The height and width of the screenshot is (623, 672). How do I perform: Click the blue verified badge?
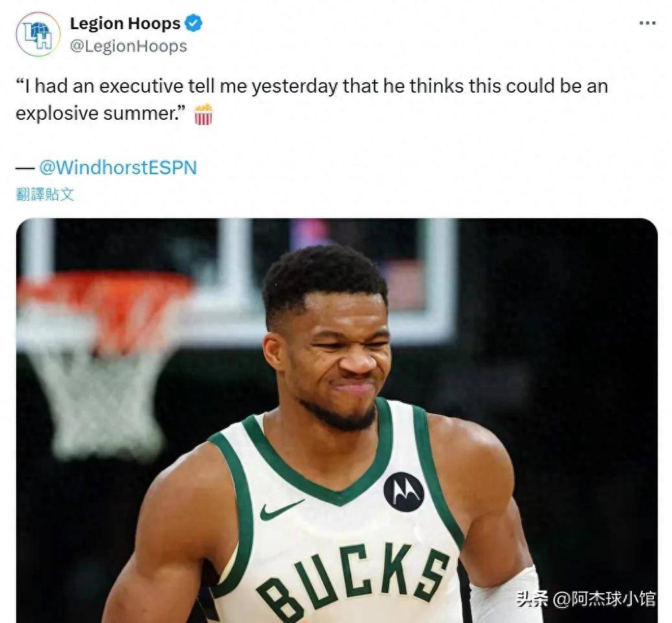click(193, 23)
